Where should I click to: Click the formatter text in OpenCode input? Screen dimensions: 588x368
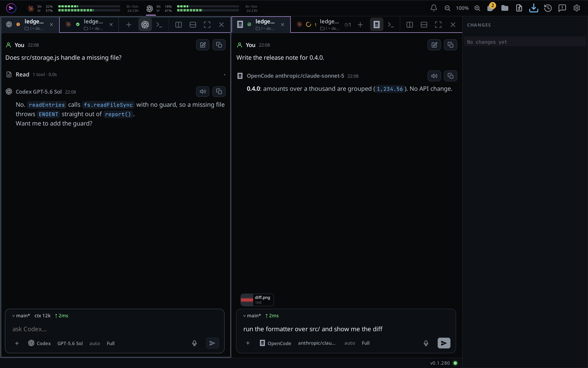coord(313,329)
